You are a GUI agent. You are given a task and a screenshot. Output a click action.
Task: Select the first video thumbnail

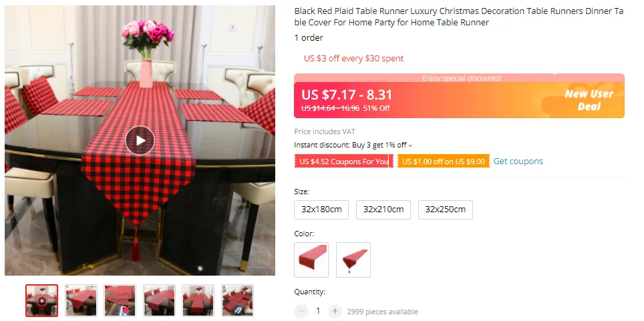pos(41,300)
